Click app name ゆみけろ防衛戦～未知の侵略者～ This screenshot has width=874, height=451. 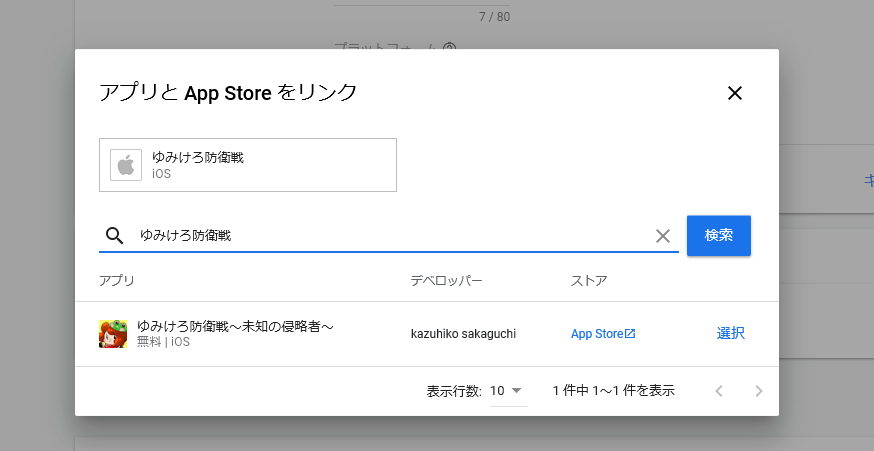click(x=235, y=326)
